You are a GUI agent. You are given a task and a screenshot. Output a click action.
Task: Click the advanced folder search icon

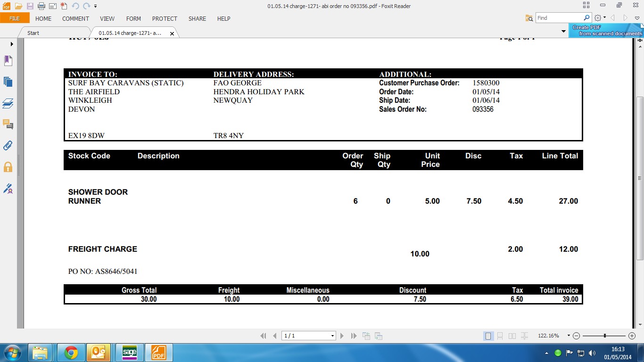click(529, 18)
